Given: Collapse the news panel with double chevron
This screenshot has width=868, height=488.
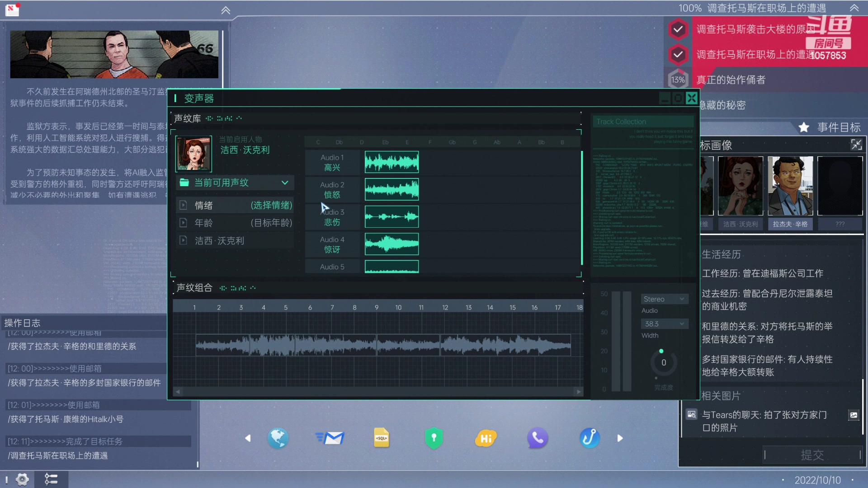Looking at the screenshot, I should point(226,10).
